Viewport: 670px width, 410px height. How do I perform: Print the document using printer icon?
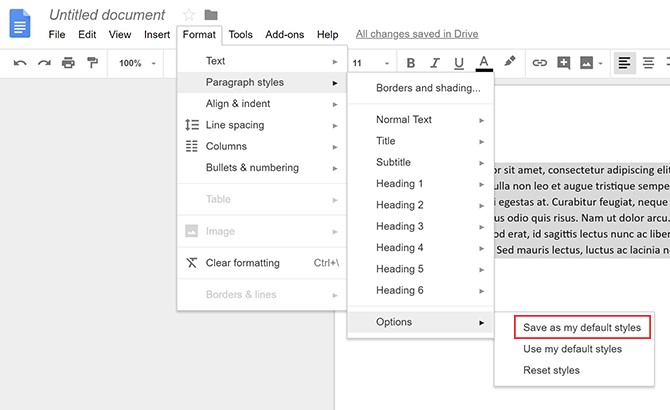[x=68, y=63]
